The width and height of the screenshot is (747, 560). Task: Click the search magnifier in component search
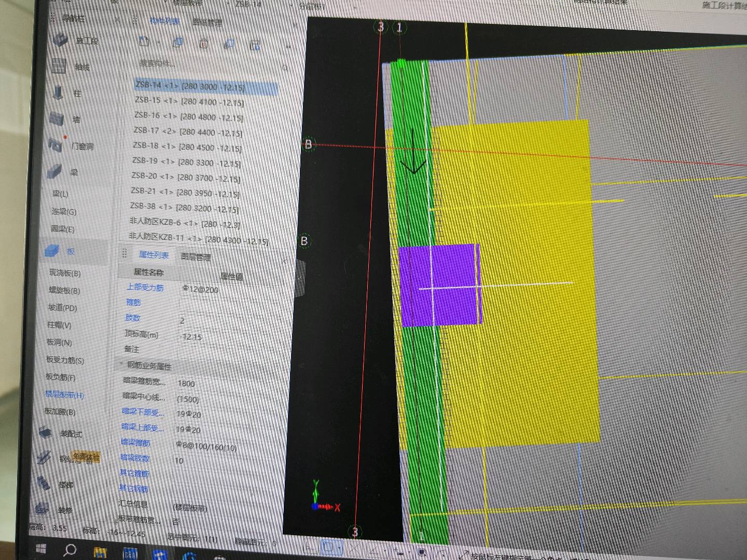click(x=285, y=67)
